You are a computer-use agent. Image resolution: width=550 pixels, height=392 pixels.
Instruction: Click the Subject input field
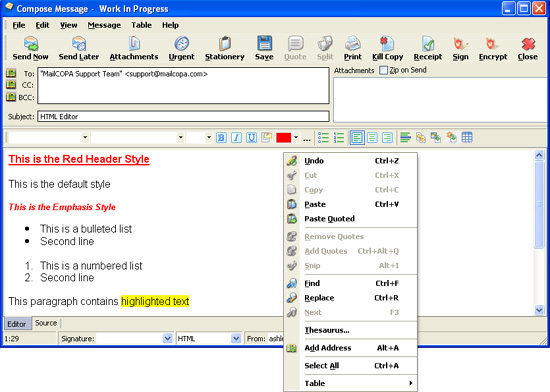183,116
